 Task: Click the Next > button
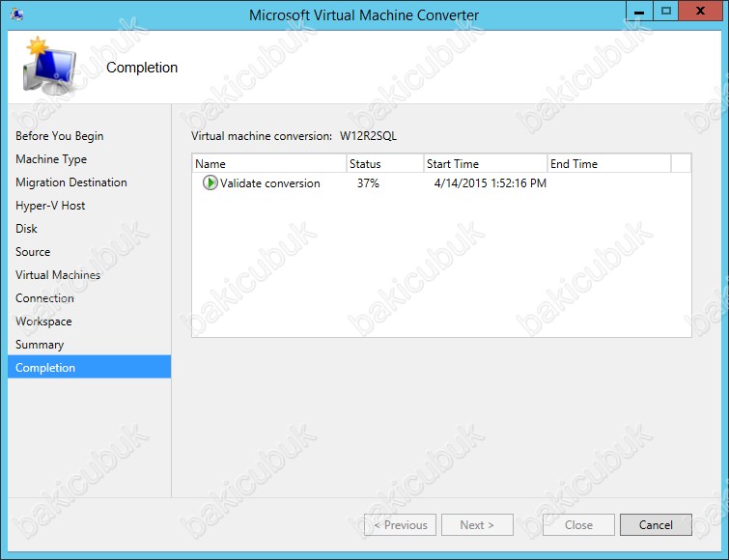click(x=477, y=524)
